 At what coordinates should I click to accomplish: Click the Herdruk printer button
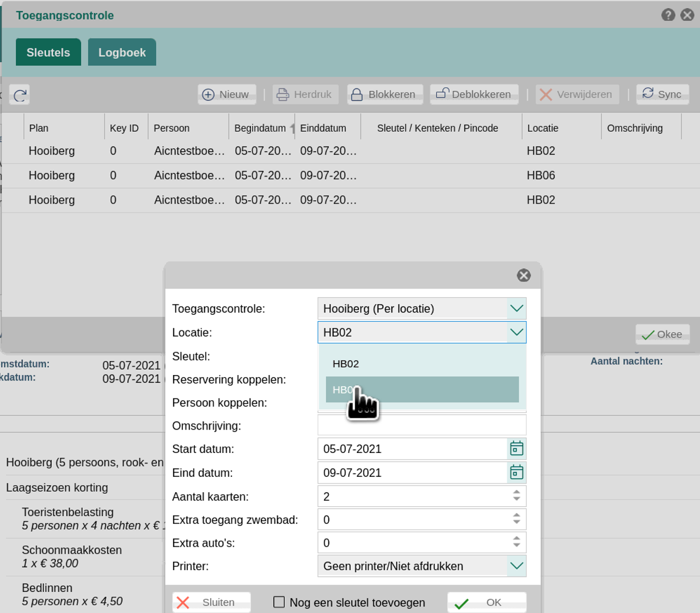pos(305,94)
